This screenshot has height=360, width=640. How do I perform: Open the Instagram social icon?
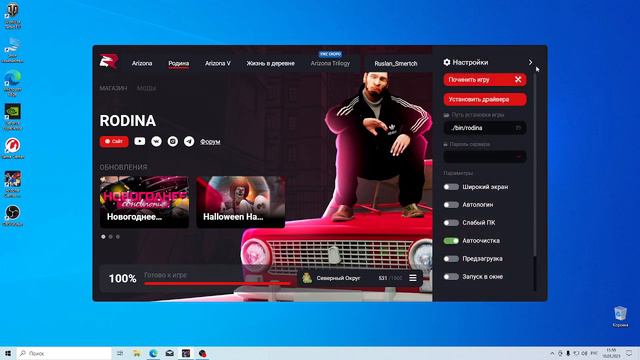[x=173, y=141]
